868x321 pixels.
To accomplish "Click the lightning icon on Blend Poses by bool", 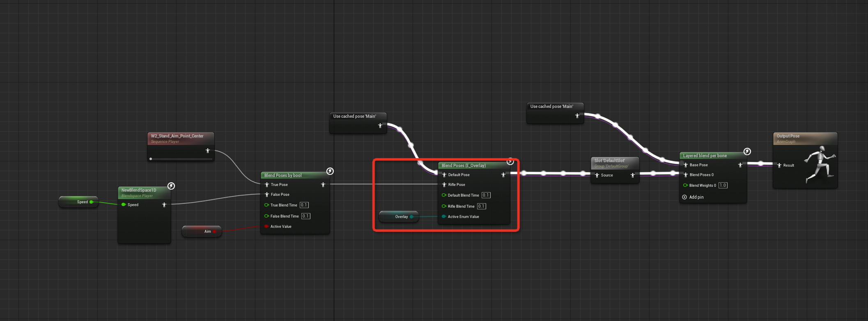I will point(330,171).
